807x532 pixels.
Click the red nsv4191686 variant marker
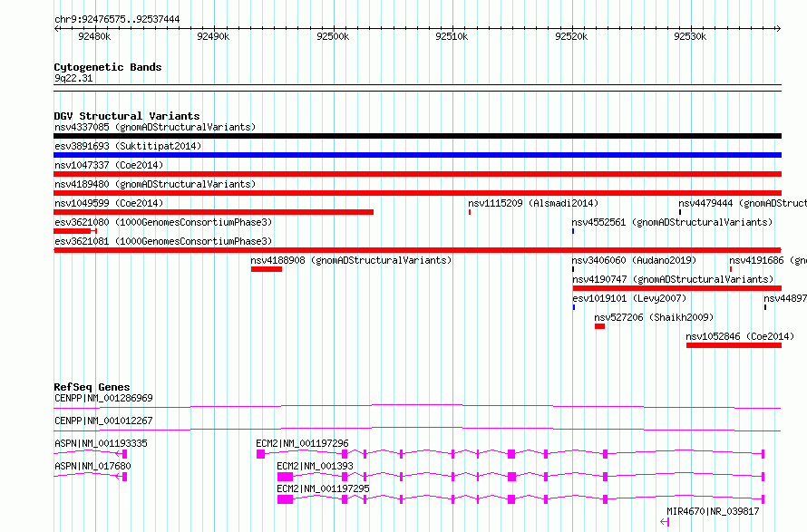pyautogui.click(x=730, y=269)
